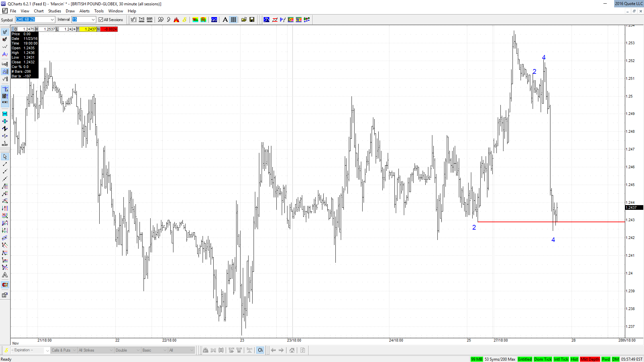Open the Alerts menu

coord(85,11)
